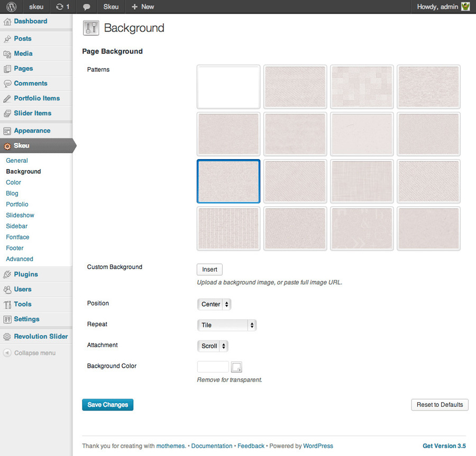Collapse the admin sidebar menu
Viewport: 476px width, 456px height.
[29, 353]
